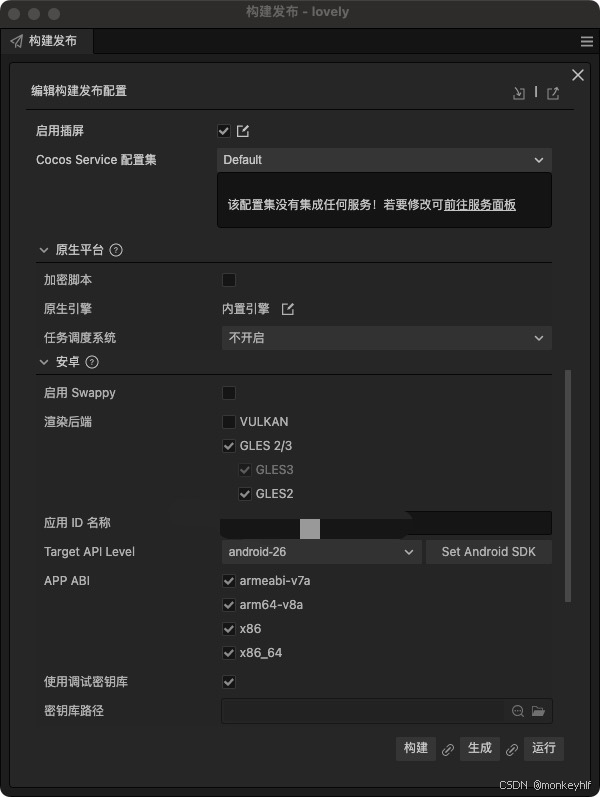Toggle the 启用插屏 checkbox
Viewport: 600px width, 797px height.
coord(224,131)
